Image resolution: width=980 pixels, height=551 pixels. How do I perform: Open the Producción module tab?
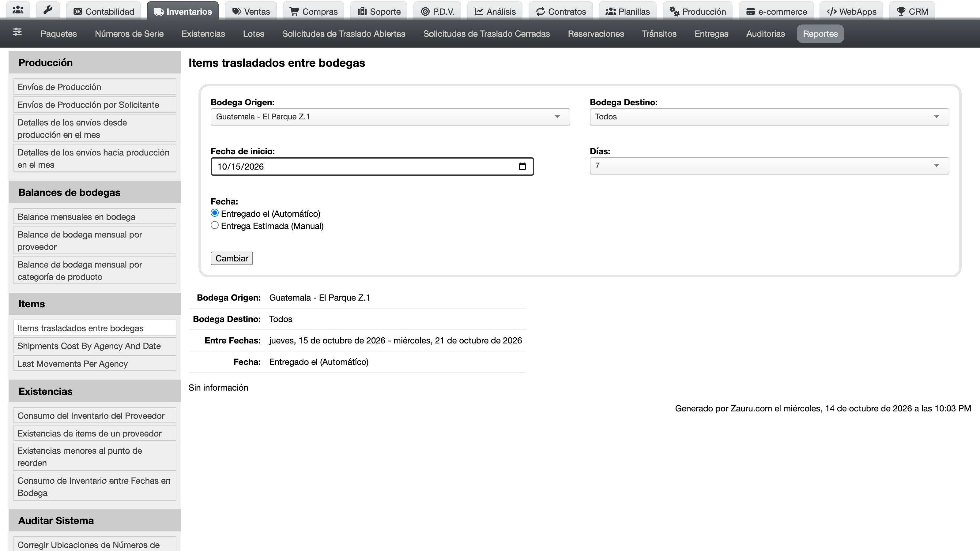698,11
